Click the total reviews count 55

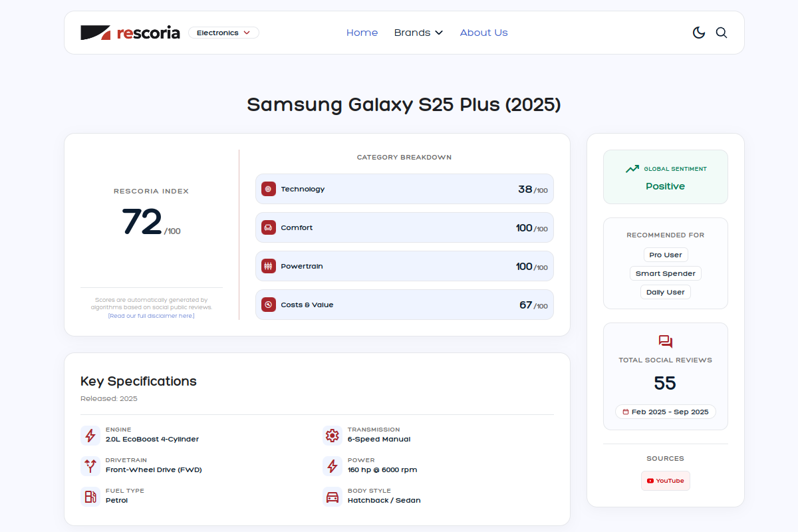tap(665, 383)
